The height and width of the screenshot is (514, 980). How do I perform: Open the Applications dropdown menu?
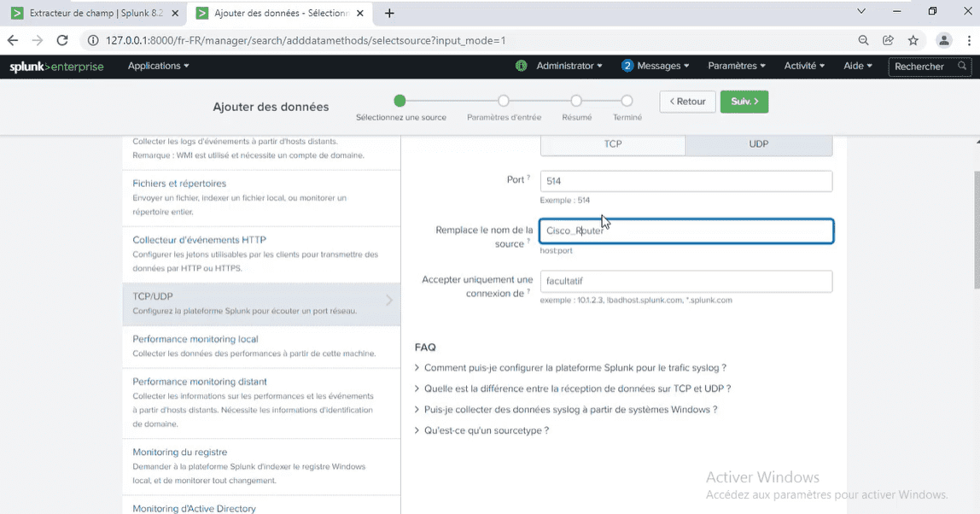tap(158, 66)
